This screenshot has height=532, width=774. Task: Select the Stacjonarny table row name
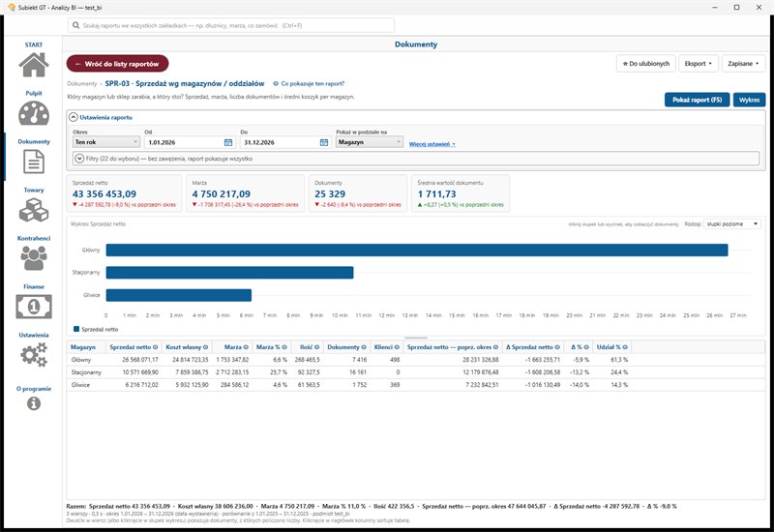tap(86, 372)
